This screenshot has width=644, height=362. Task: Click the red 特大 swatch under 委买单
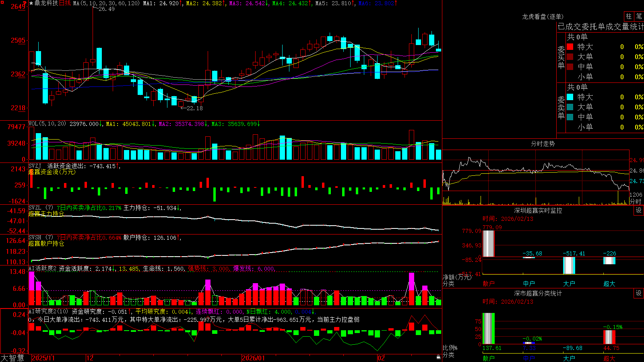click(570, 47)
